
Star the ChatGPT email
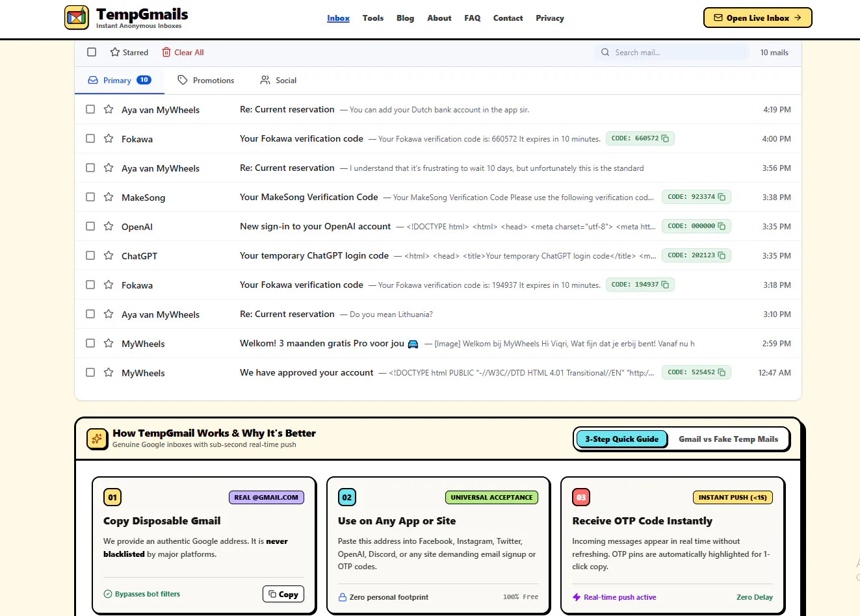coord(109,255)
